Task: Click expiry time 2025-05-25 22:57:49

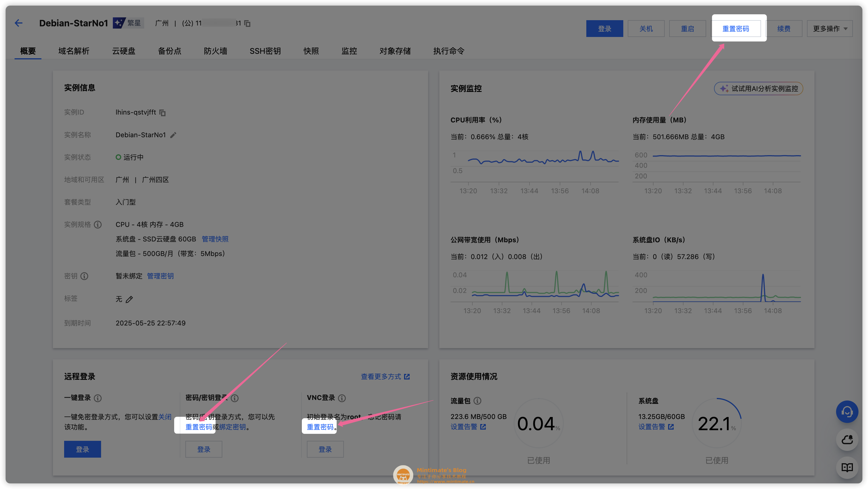Action: click(151, 323)
